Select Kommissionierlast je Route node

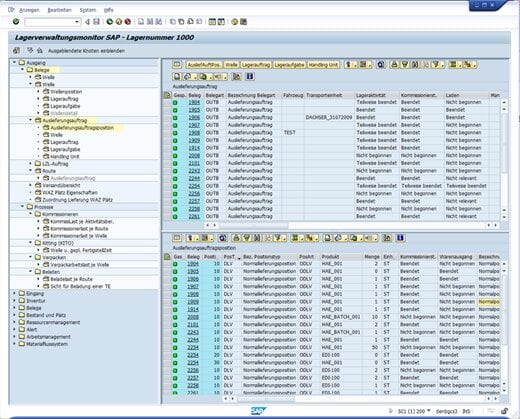[79, 229]
